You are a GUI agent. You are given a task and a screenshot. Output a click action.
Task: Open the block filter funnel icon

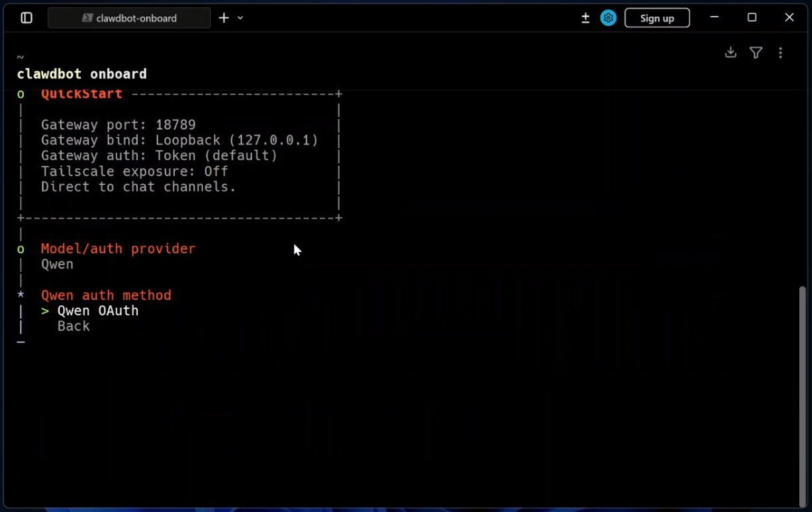coord(755,53)
